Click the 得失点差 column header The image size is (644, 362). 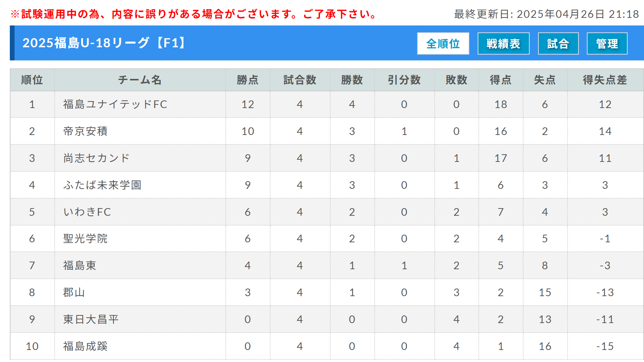click(605, 80)
